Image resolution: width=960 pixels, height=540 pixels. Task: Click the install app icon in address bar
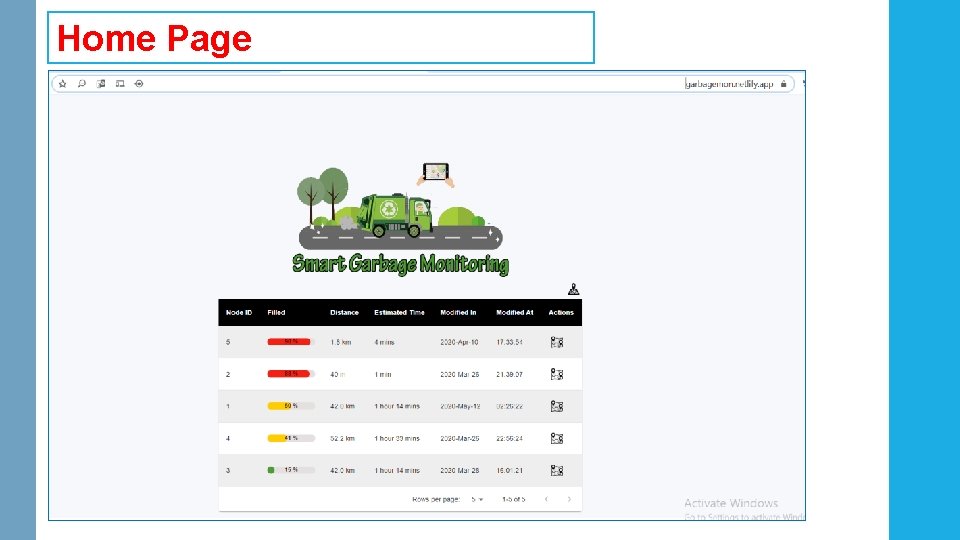[x=139, y=84]
